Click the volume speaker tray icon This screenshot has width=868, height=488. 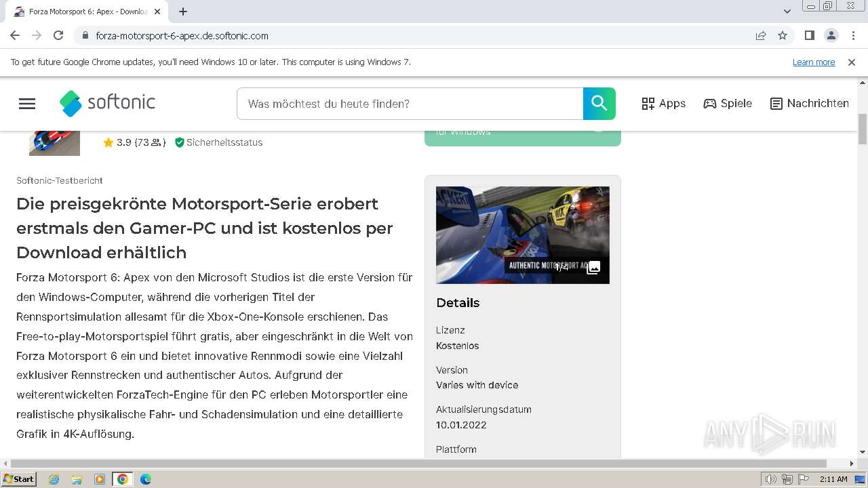(771, 479)
